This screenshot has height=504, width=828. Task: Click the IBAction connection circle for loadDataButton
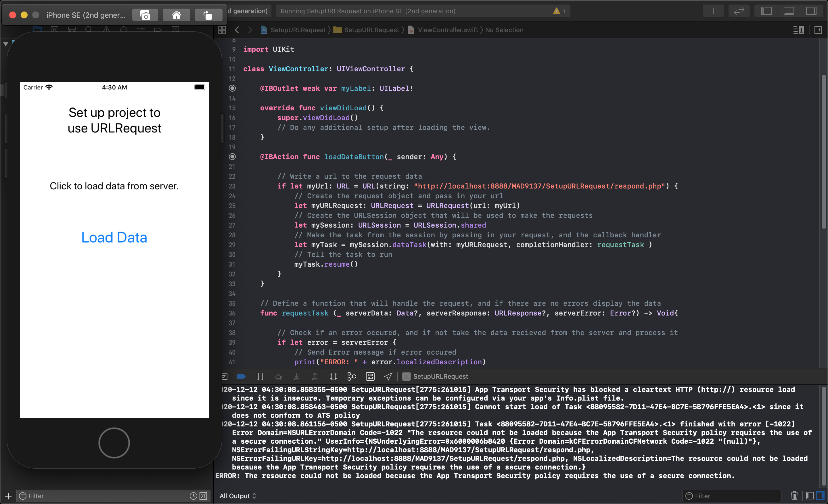(232, 157)
